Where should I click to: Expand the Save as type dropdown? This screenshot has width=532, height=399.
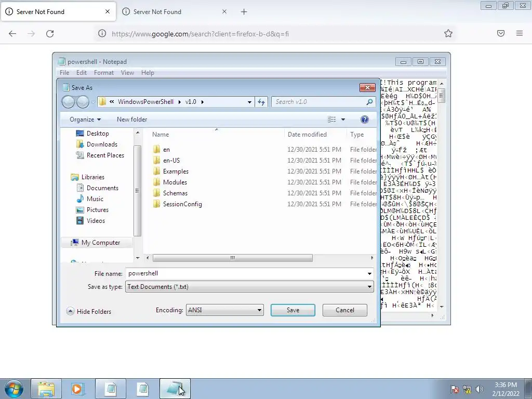[369, 287]
